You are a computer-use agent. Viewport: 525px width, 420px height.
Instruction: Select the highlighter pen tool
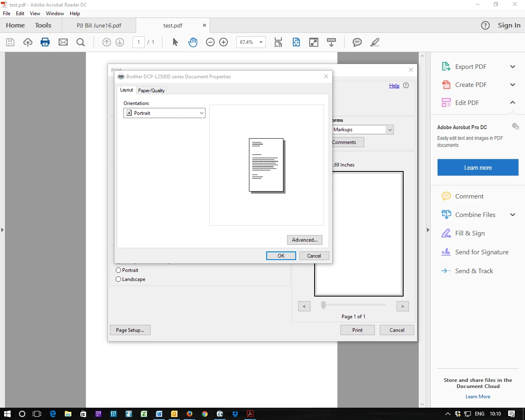(x=375, y=42)
